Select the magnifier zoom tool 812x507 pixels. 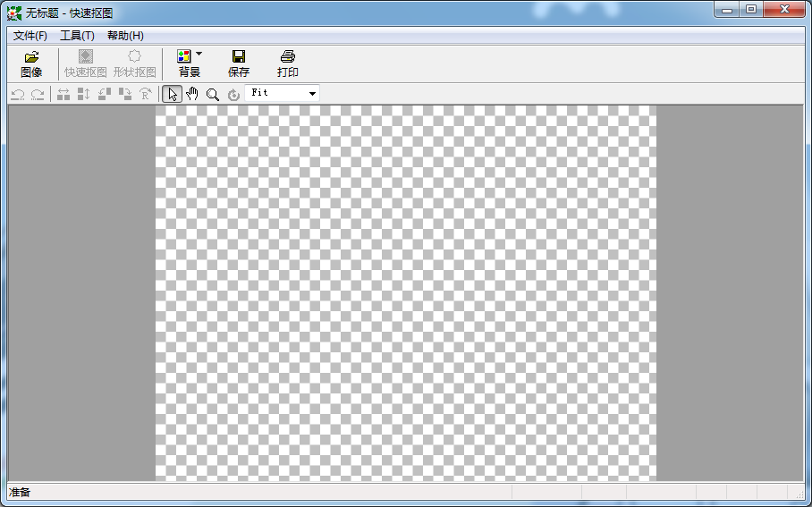point(212,94)
